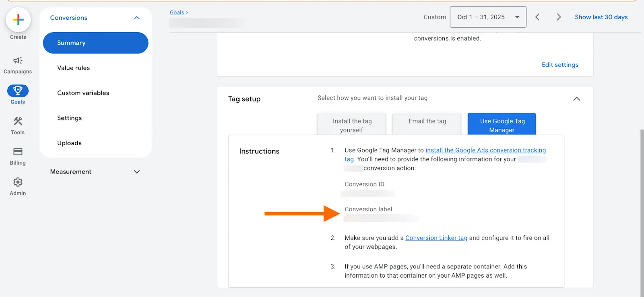The image size is (644, 297).
Task: Click the Create plus button
Action: (18, 20)
